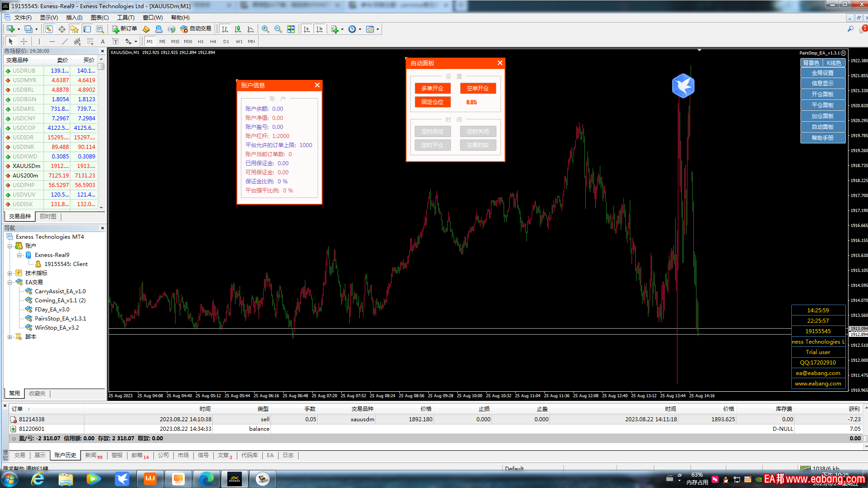Expand the 技术指标 tree node
868x488 pixels.
click(x=10, y=273)
